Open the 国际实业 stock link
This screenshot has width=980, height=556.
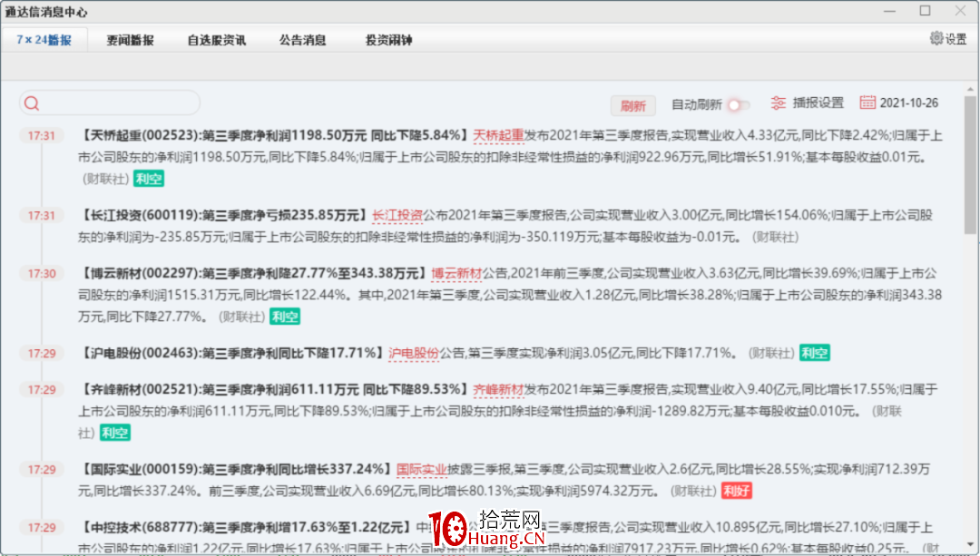[x=422, y=470]
